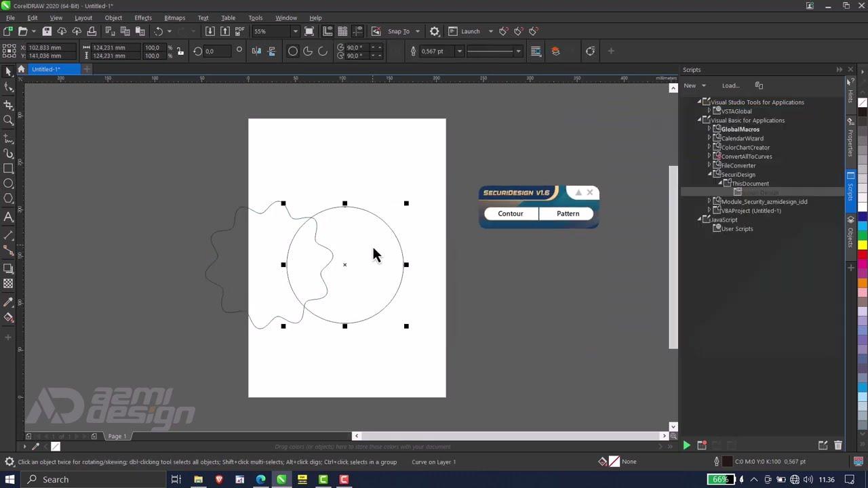Expand the FileConverter tree node
The width and height of the screenshot is (868, 488).
[x=709, y=165]
